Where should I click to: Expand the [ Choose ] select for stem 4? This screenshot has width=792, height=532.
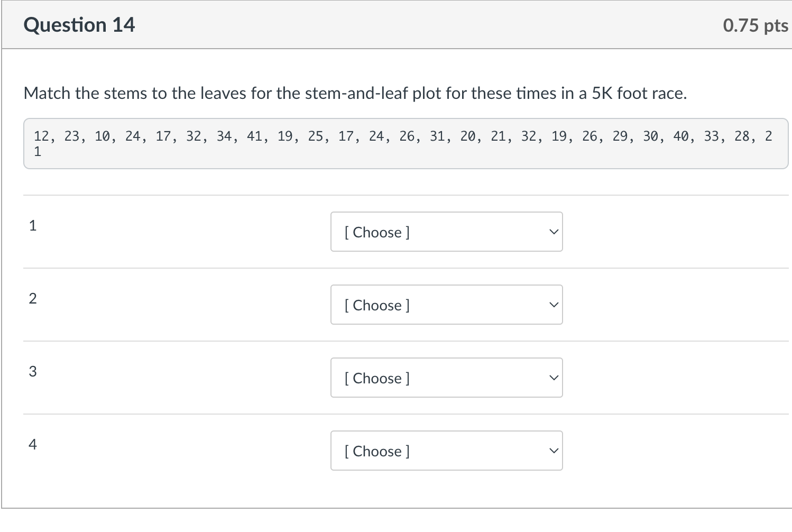(446, 451)
